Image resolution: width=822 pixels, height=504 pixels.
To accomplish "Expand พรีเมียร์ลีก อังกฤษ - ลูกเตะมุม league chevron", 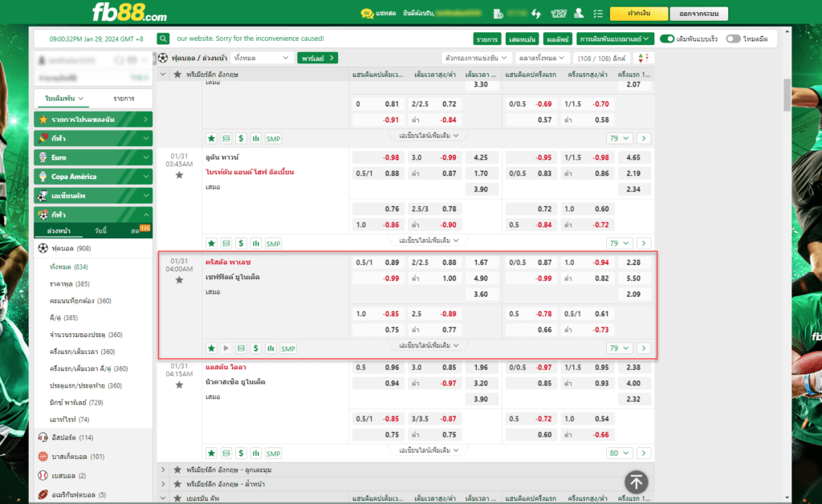I will (x=163, y=470).
